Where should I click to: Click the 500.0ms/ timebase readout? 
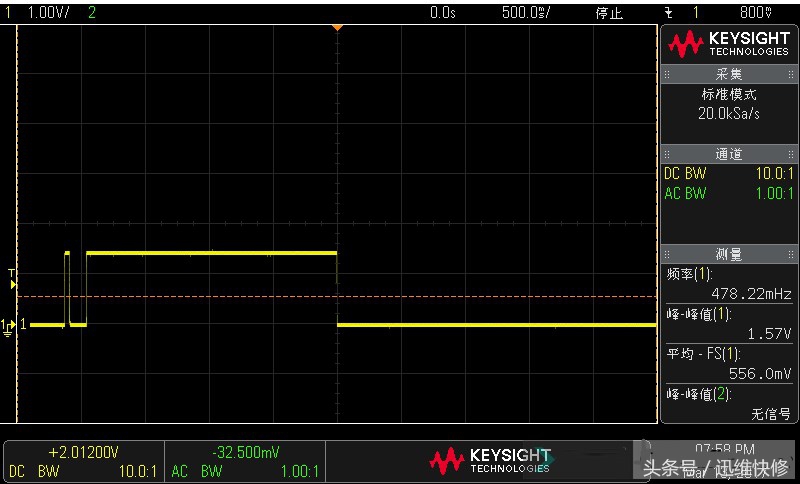click(x=526, y=12)
